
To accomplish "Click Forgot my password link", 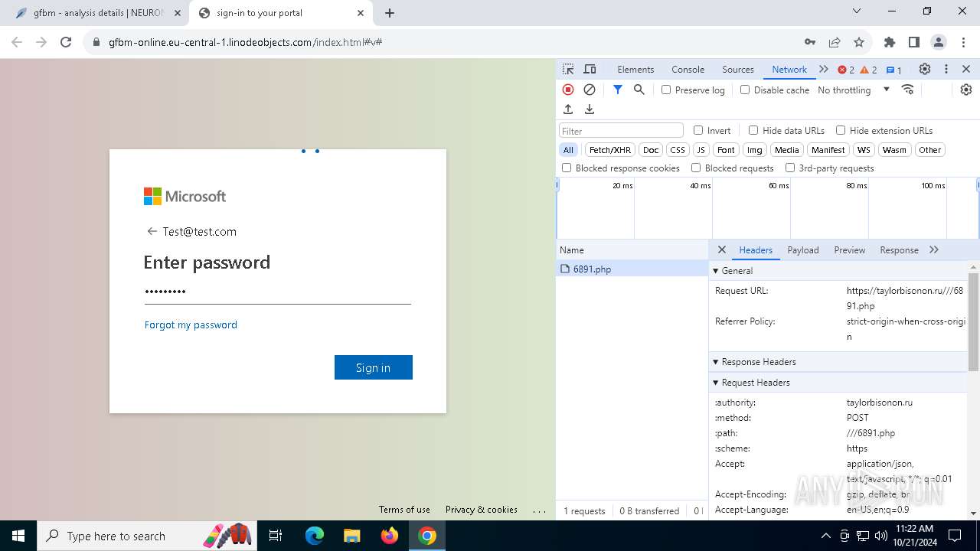I will (191, 324).
